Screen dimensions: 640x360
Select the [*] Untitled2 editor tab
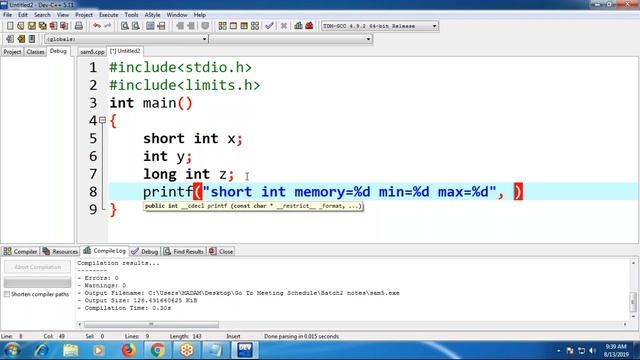(125, 51)
